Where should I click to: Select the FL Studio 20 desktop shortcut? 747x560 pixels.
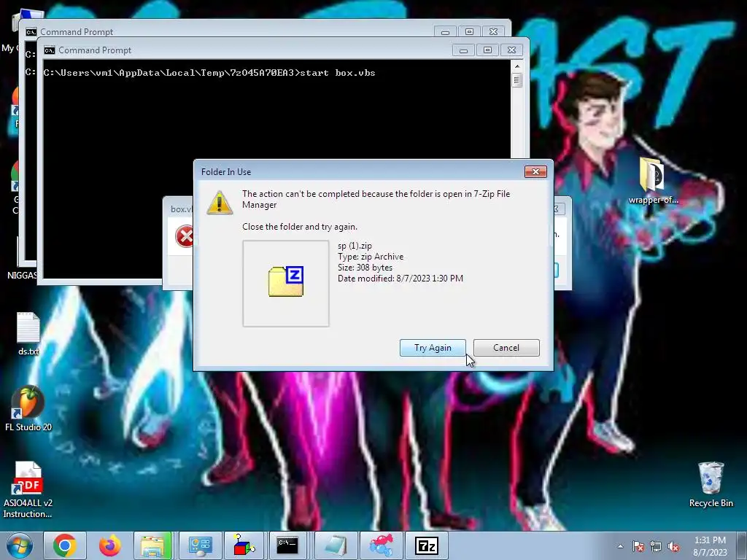coord(28,408)
